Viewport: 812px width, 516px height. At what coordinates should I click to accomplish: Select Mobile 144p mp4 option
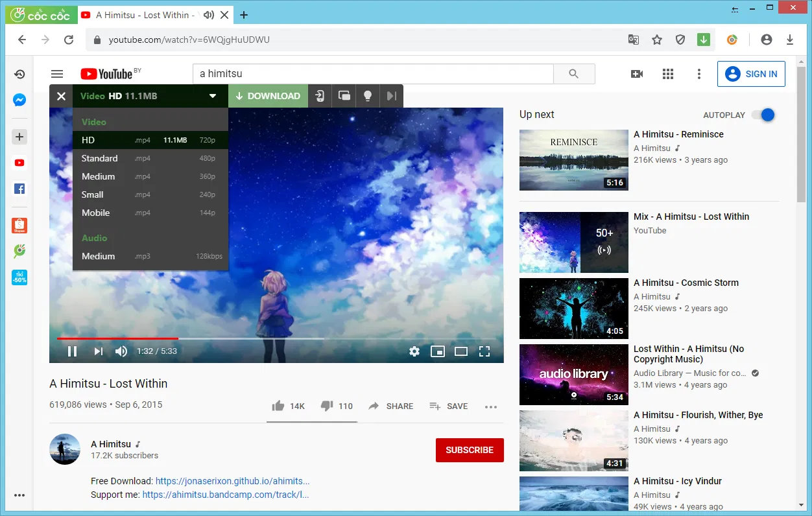(150, 213)
